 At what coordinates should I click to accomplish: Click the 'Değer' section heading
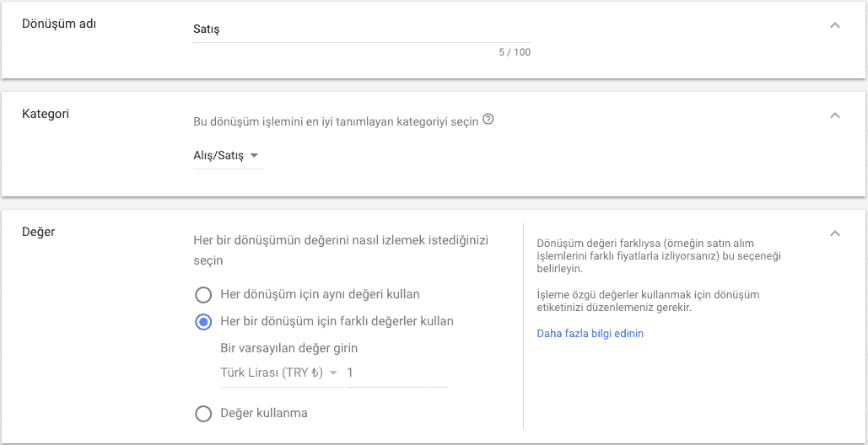pyautogui.click(x=39, y=232)
